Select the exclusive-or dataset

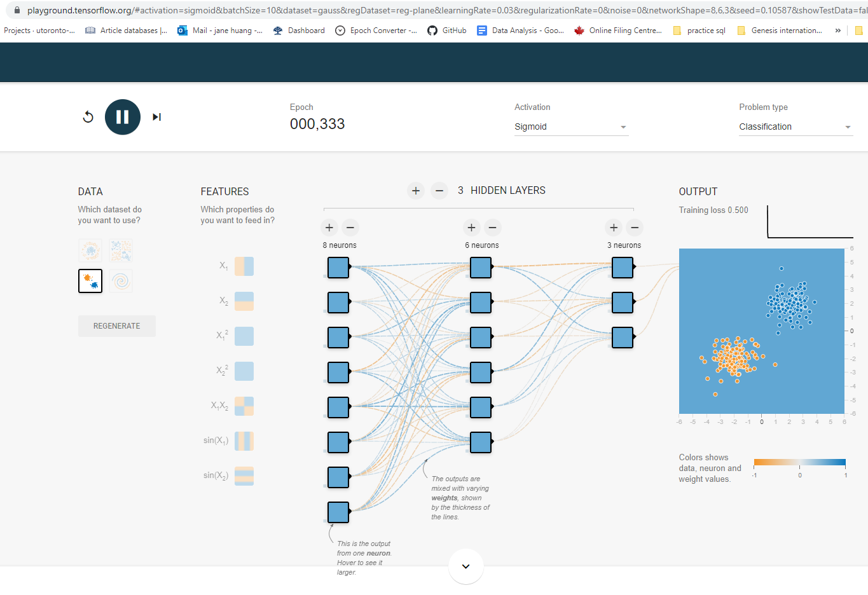pyautogui.click(x=121, y=250)
